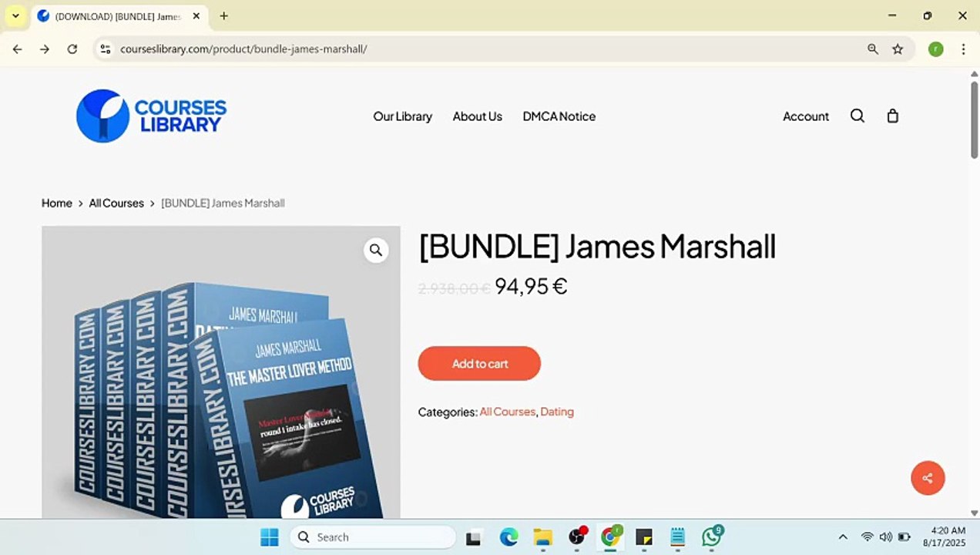Click the 94,95 € price
980x555 pixels.
coord(531,287)
